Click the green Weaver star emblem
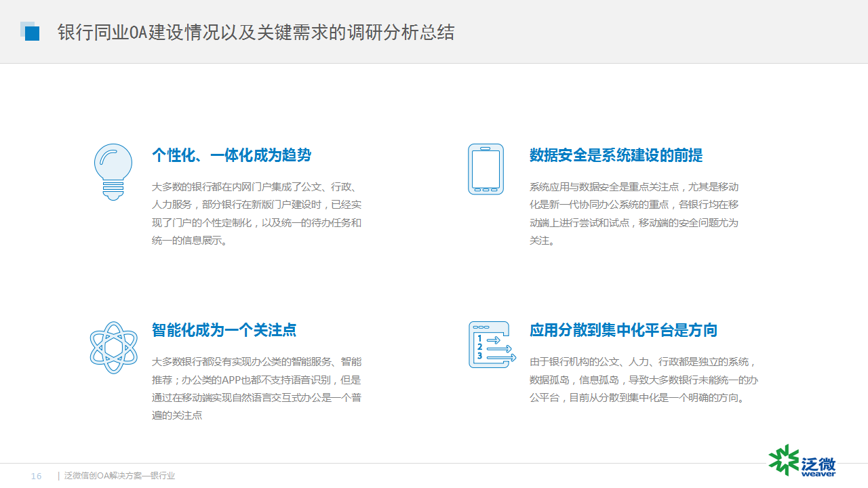 [x=783, y=460]
